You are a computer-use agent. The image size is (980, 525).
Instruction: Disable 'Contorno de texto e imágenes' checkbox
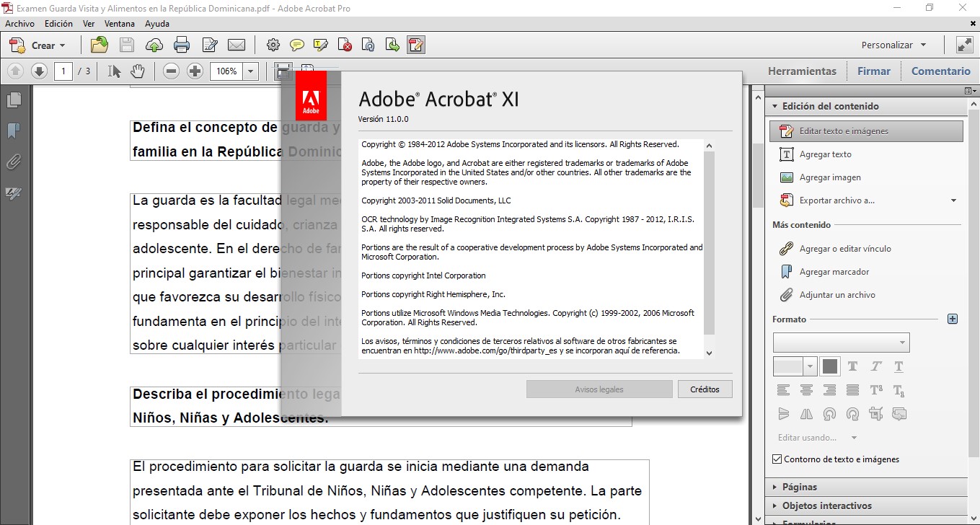(x=777, y=459)
